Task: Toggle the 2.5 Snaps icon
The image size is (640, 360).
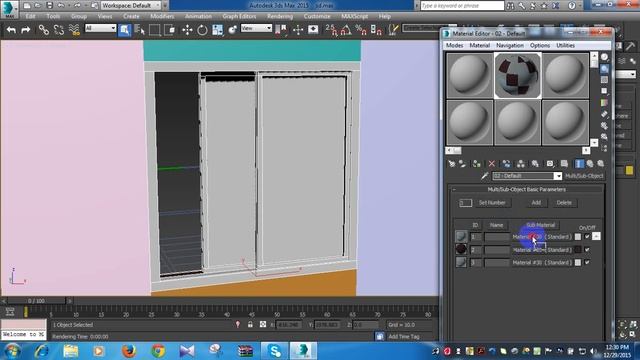Action: pyautogui.click(x=331, y=30)
